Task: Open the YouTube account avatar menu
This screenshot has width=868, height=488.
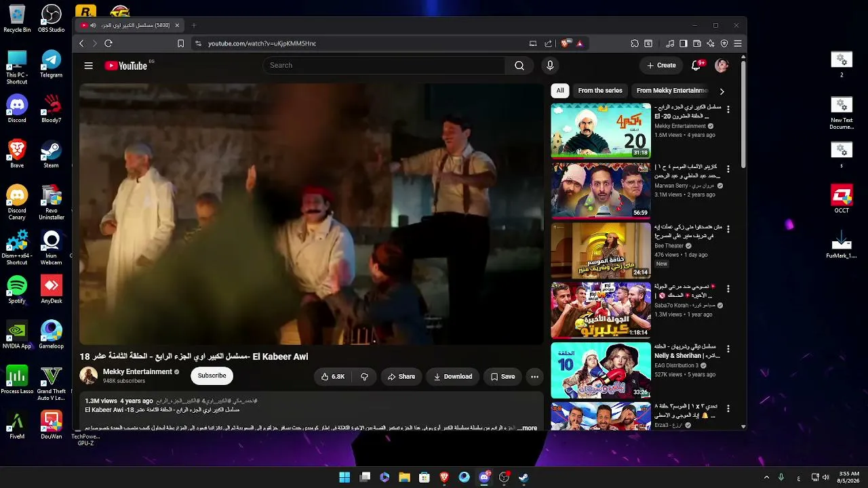Action: [x=722, y=66]
